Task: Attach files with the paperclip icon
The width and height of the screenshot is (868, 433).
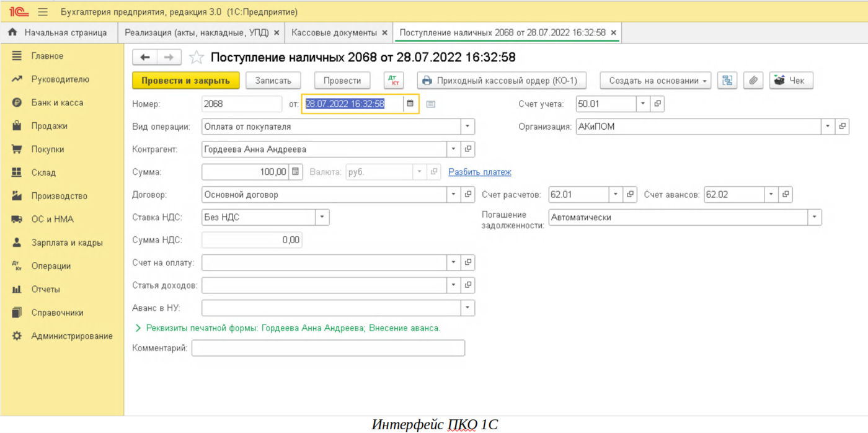Action: 753,81
